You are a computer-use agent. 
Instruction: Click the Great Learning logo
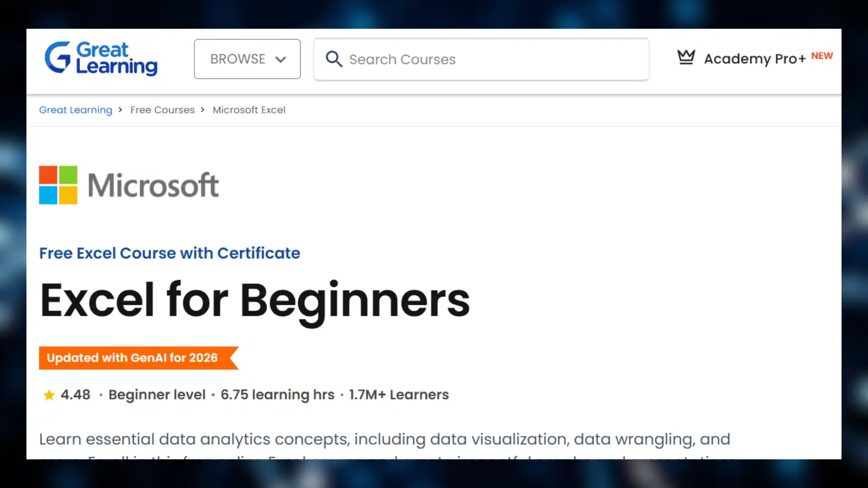(x=101, y=58)
